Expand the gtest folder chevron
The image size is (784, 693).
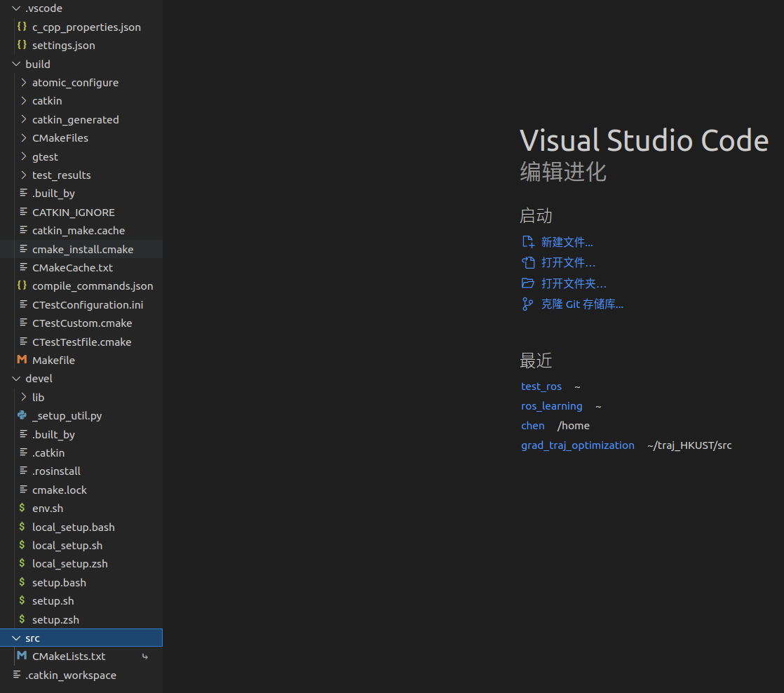[24, 156]
